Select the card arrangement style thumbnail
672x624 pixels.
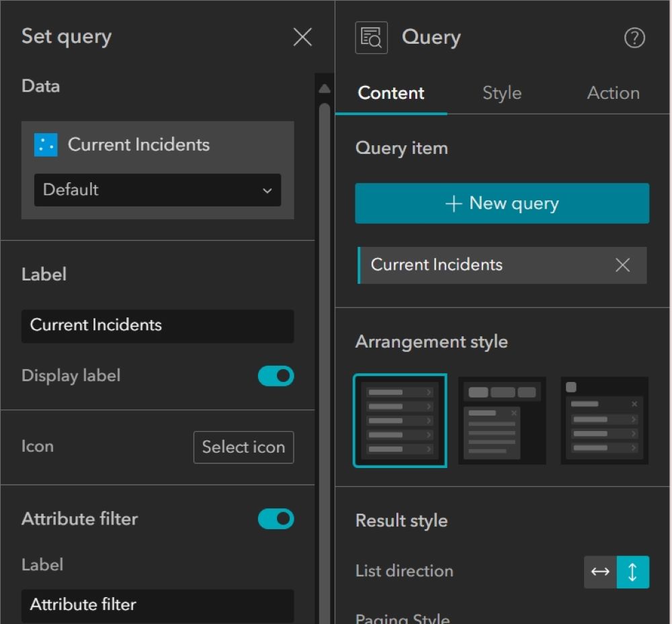click(502, 420)
